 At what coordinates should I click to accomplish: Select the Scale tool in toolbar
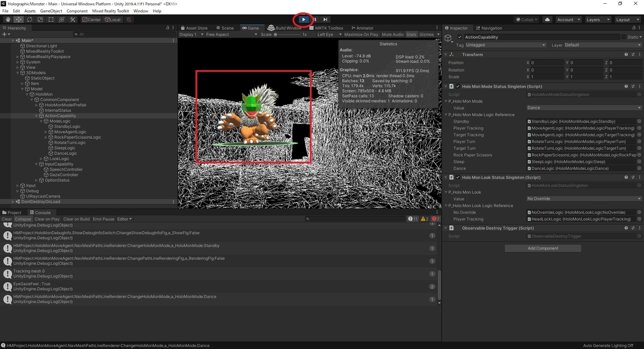[40, 20]
